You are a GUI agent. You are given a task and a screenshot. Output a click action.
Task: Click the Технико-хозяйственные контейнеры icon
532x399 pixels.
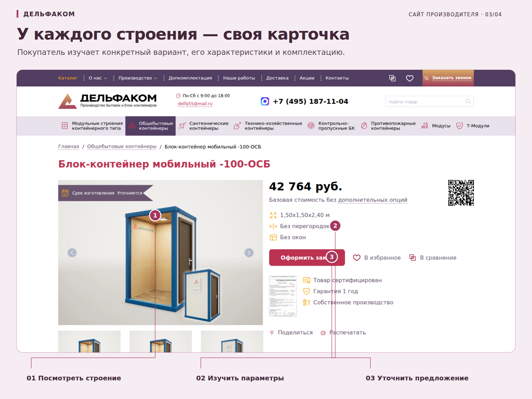click(237, 125)
